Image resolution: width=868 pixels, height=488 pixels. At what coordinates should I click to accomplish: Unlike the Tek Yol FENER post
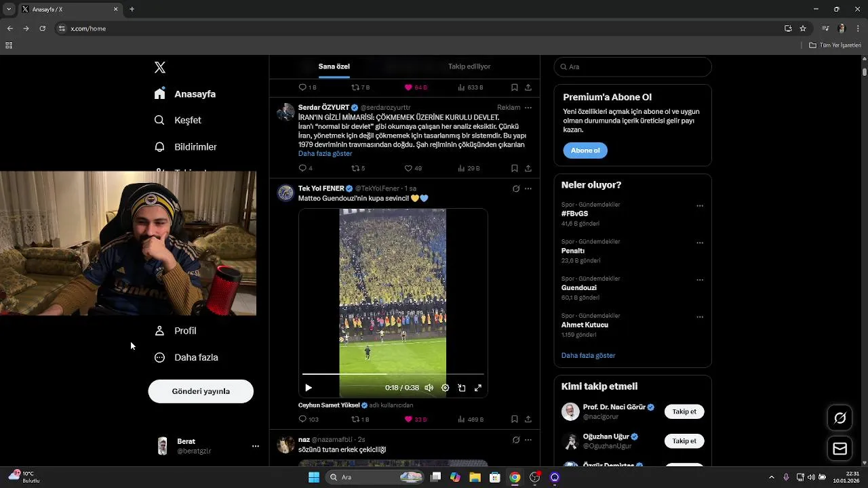pos(416,420)
